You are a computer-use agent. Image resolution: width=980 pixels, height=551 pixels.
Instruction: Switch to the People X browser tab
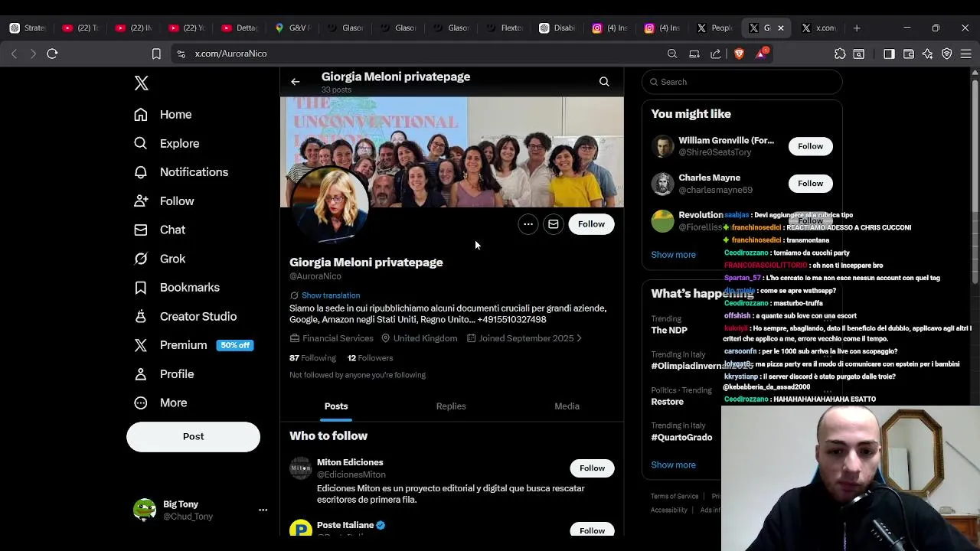(714, 28)
